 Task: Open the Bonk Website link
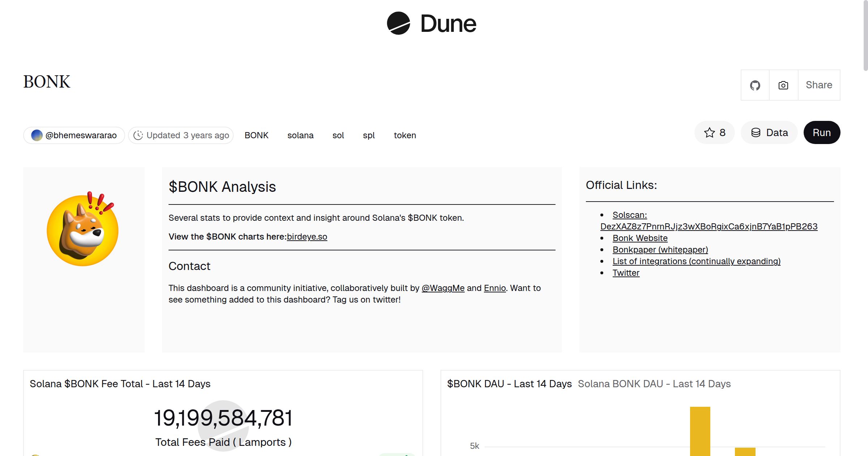[x=640, y=238]
